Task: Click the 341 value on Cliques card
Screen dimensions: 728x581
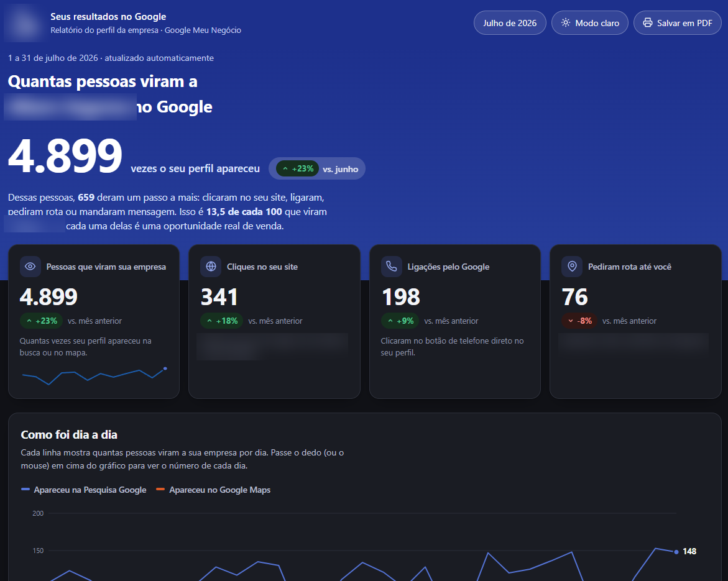Action: pos(219,297)
